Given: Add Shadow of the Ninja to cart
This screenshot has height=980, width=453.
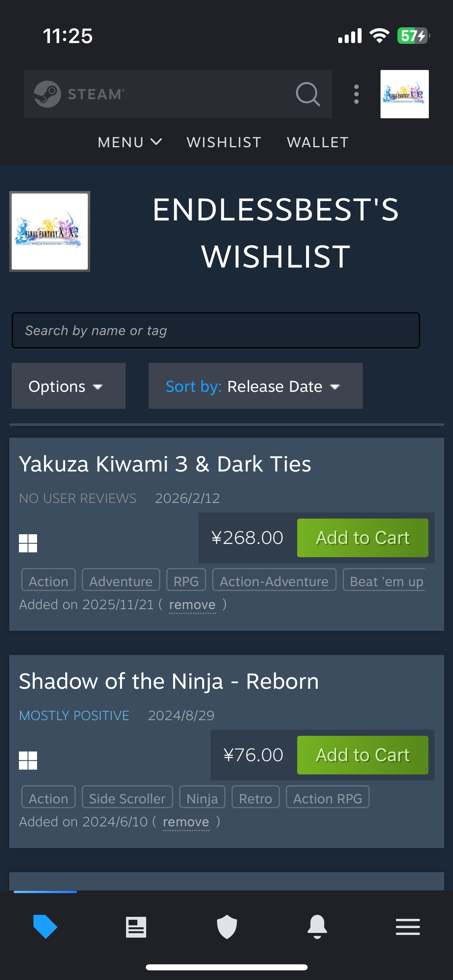Looking at the screenshot, I should (362, 755).
